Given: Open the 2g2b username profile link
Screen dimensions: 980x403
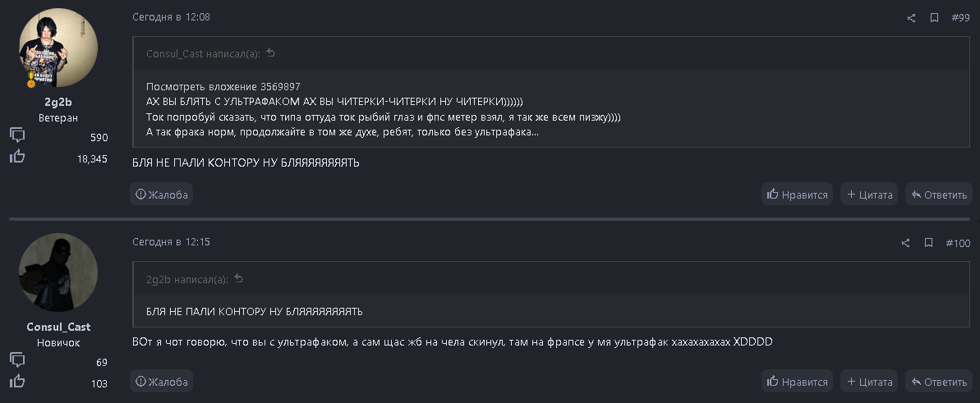Looking at the screenshot, I should pyautogui.click(x=58, y=102).
